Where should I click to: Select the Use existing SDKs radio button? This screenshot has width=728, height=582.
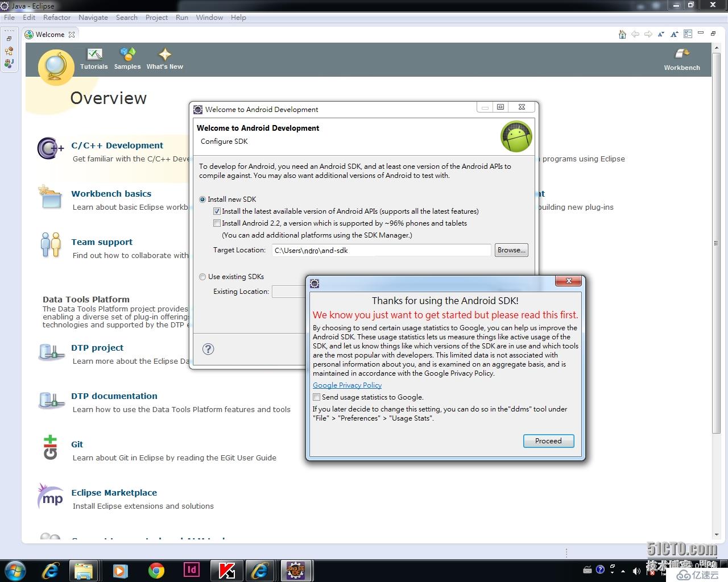202,277
